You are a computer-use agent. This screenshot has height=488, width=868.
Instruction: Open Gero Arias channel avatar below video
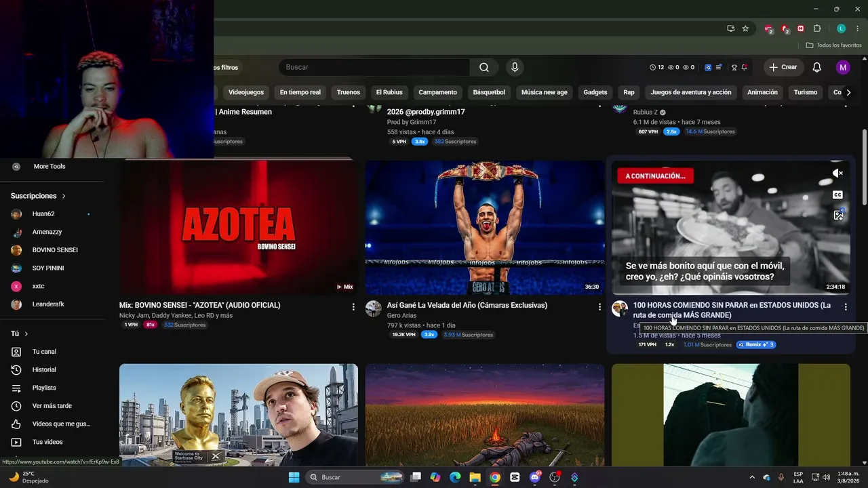(x=374, y=309)
